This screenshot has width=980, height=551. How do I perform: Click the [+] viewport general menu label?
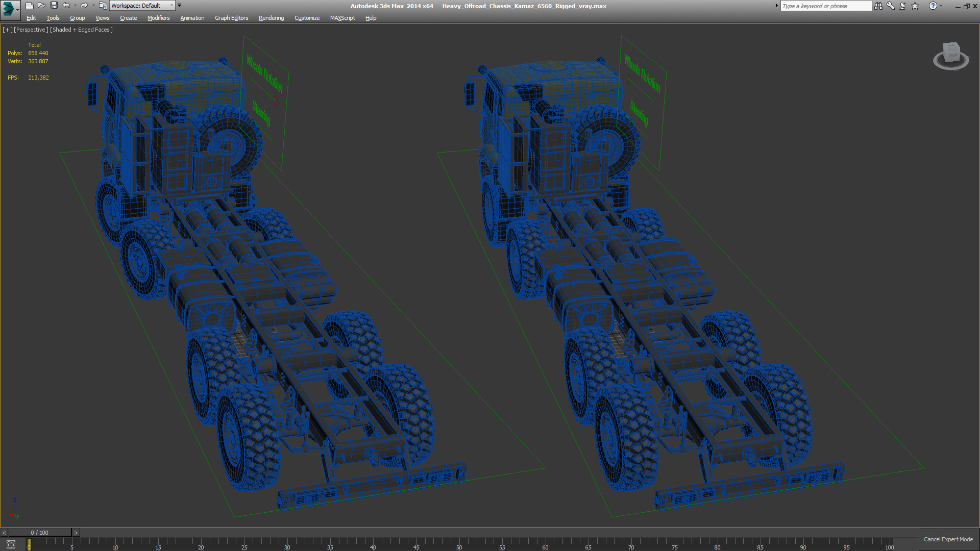click(x=7, y=30)
